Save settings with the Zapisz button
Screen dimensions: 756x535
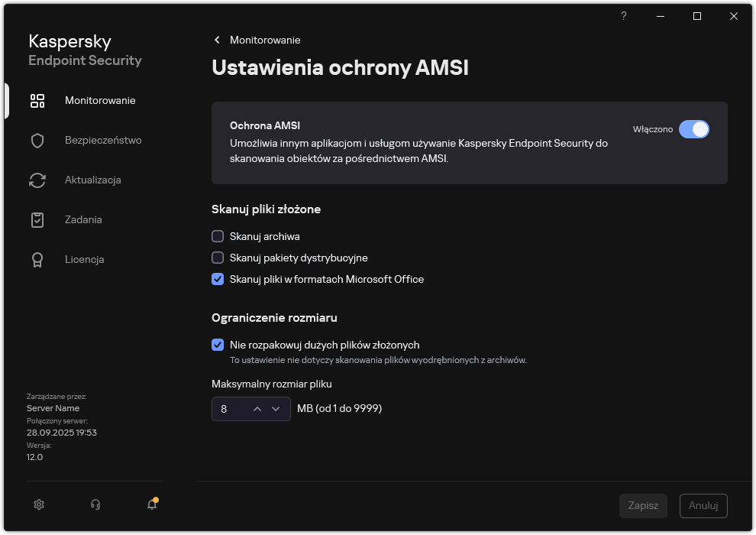pyautogui.click(x=643, y=505)
